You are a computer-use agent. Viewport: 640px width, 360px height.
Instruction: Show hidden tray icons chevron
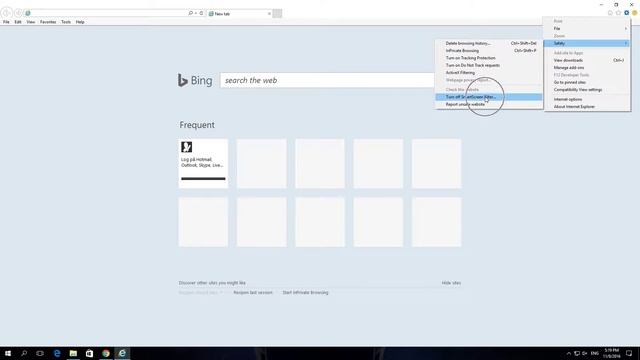pos(569,353)
